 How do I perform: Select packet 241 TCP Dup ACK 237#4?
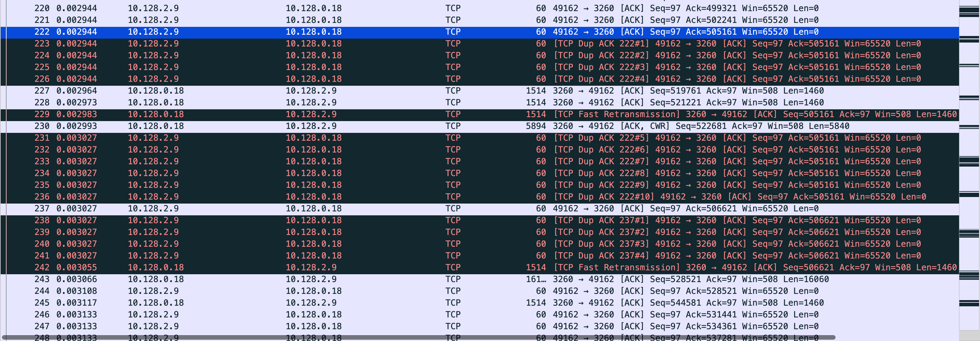479,256
